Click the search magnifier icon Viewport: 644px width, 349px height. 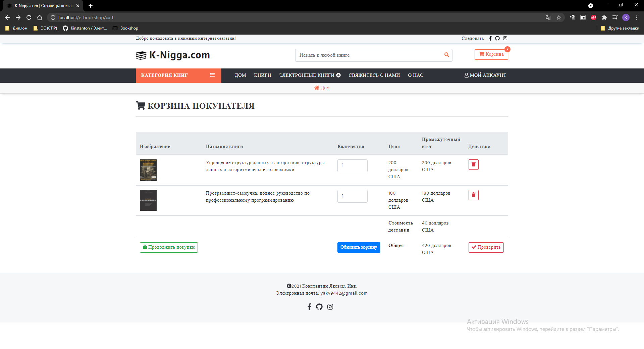coord(446,55)
